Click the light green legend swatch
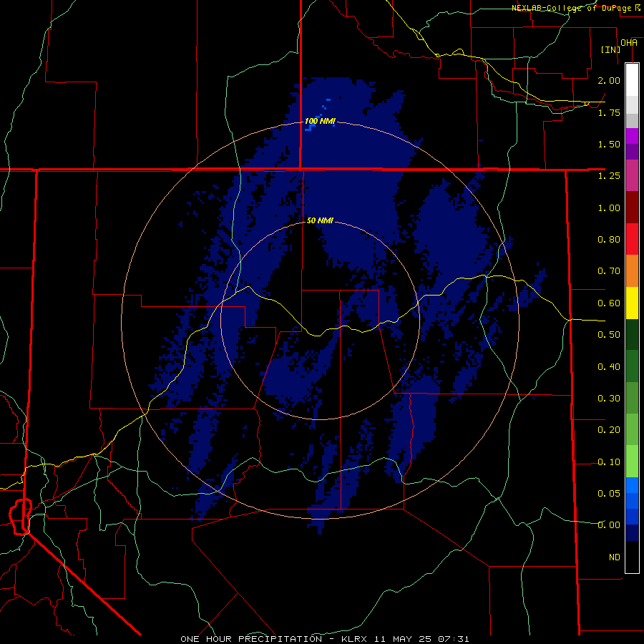Image resolution: width=644 pixels, height=644 pixels. (x=632, y=462)
